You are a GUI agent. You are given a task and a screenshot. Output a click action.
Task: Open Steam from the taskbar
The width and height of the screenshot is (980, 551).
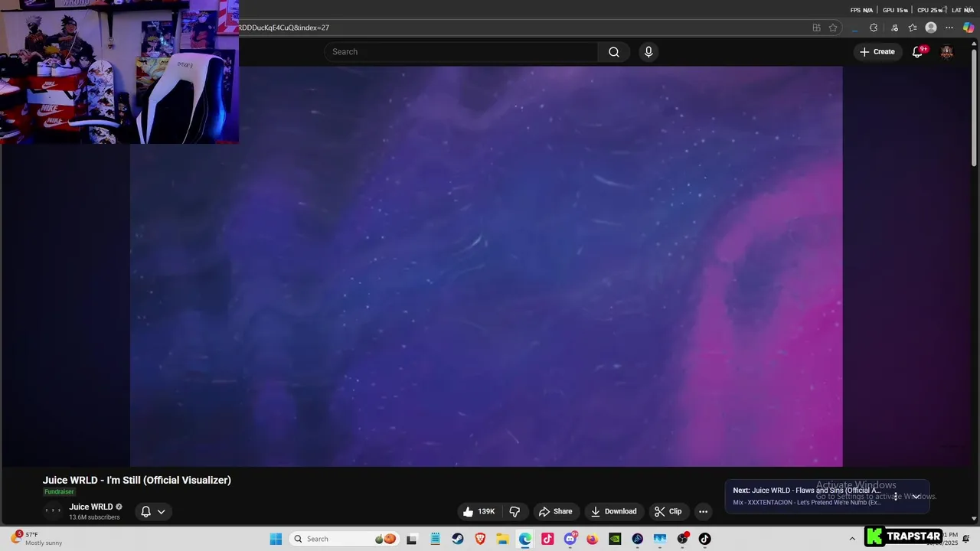coord(457,539)
